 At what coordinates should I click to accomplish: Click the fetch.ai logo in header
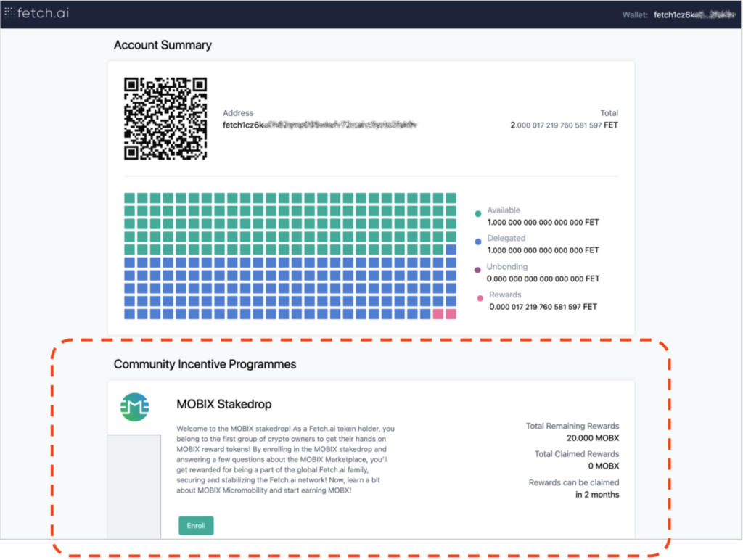click(36, 13)
